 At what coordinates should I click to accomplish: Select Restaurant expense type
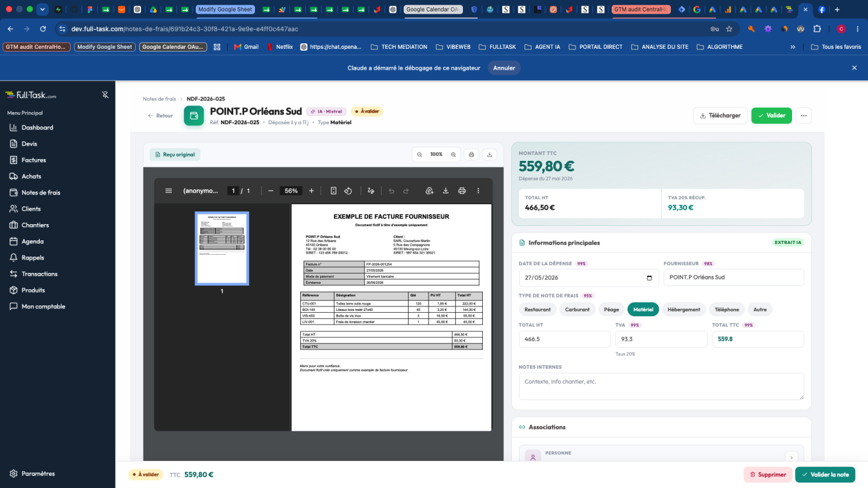(538, 310)
